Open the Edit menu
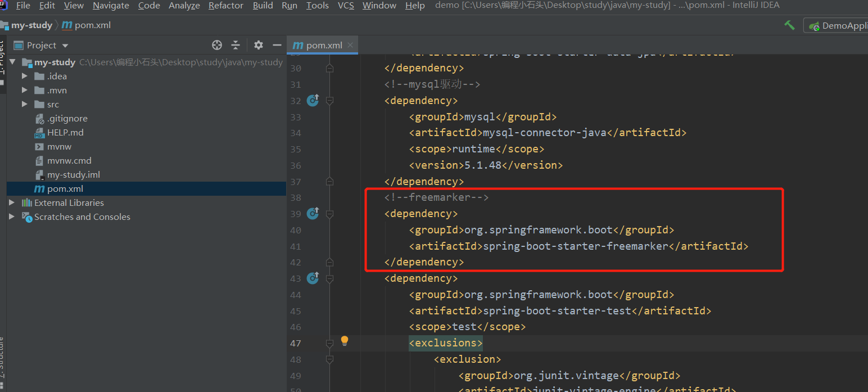The width and height of the screenshot is (868, 392). pyautogui.click(x=47, y=6)
